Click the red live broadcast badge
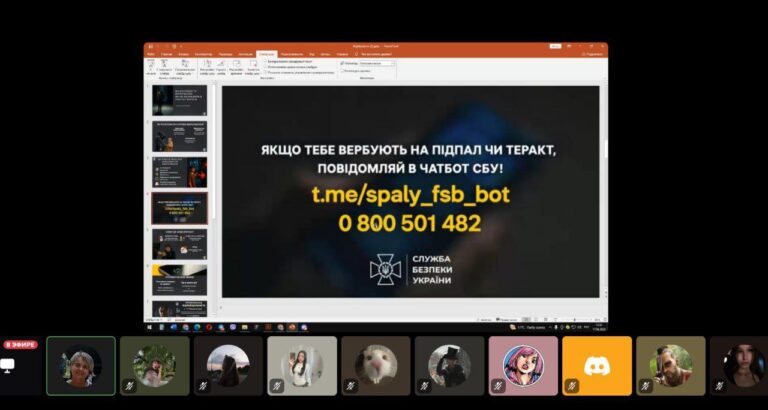The width and height of the screenshot is (768, 410). (x=20, y=345)
